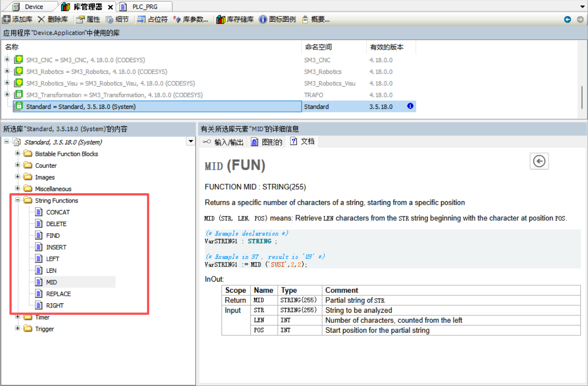Viewport: 588px width, 386px height.
Task: Open 概要... (Summary) from the toolbar
Action: point(316,20)
